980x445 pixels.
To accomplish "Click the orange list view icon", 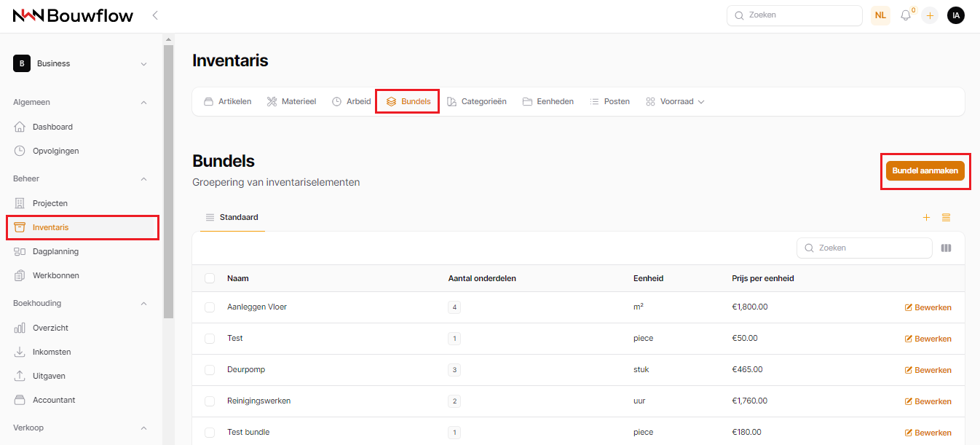I will (x=946, y=218).
